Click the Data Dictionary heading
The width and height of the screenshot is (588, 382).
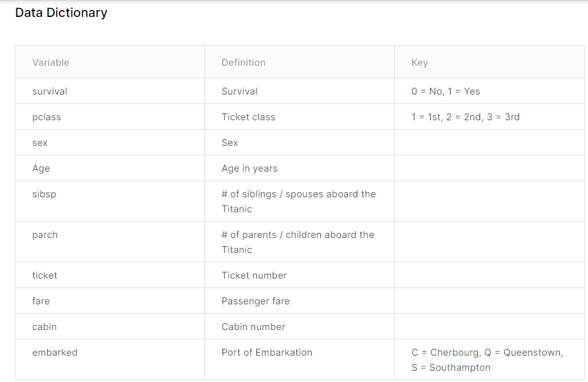[61, 13]
